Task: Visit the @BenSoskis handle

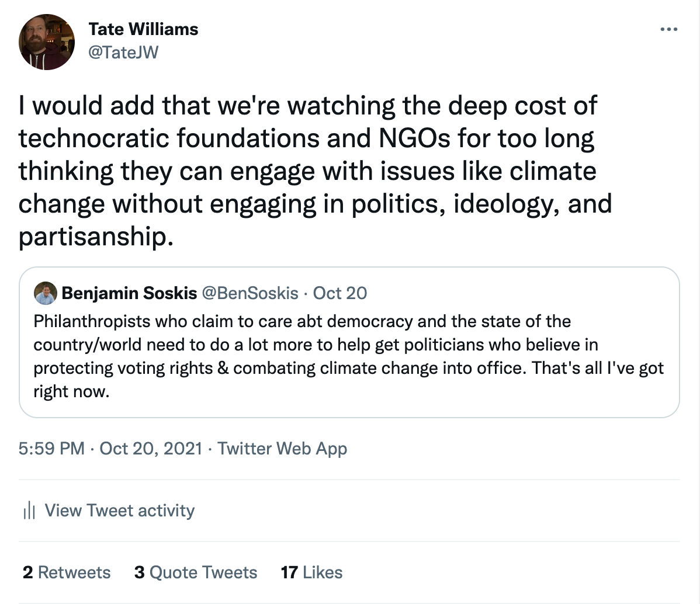Action: pyautogui.click(x=249, y=293)
